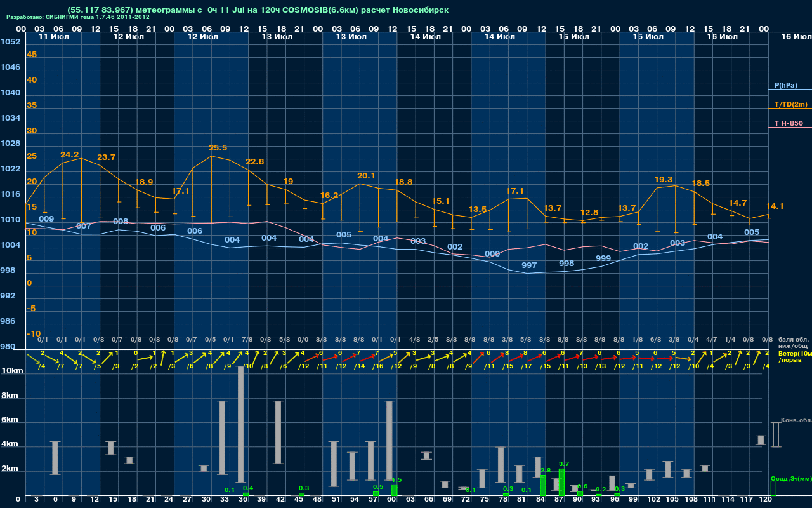Click the -10 temperature scale label
Viewport: 812px width, 508px height.
tap(34, 334)
